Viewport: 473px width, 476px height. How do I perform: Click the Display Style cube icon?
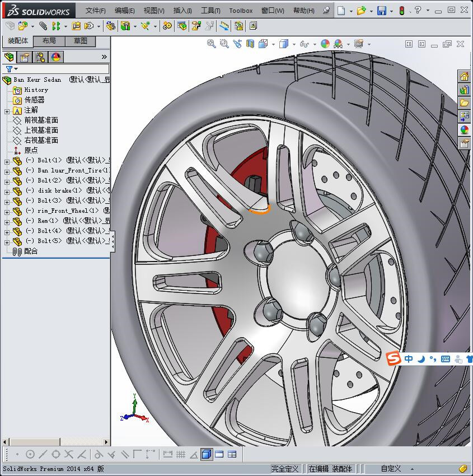click(x=284, y=44)
